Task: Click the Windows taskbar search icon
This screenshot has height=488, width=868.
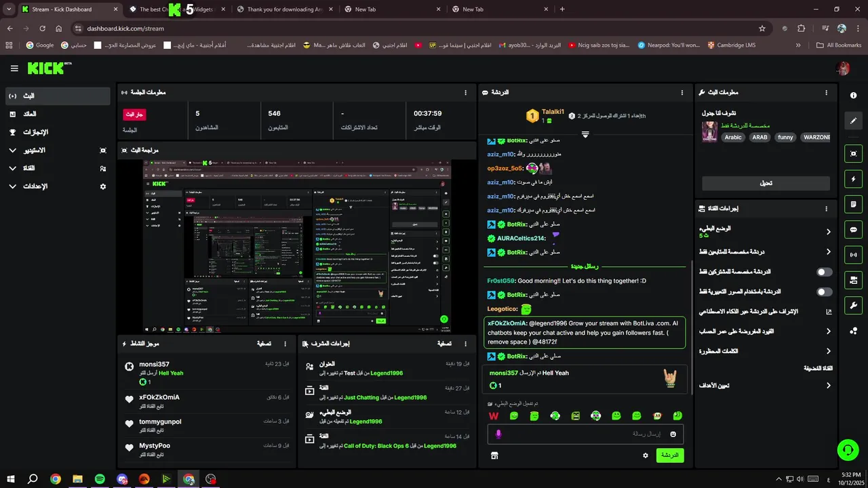Action: pos(33,479)
